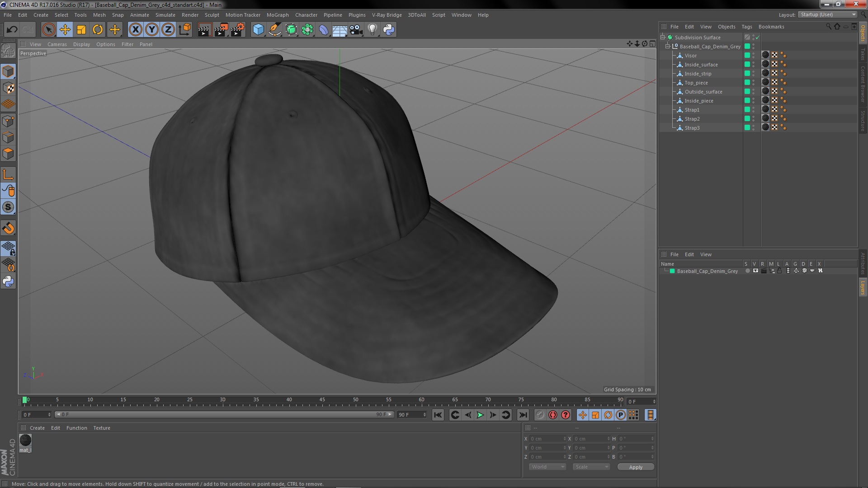Image resolution: width=868 pixels, height=488 pixels.
Task: Collapse the Subdivision Surface tree node
Action: pos(663,38)
